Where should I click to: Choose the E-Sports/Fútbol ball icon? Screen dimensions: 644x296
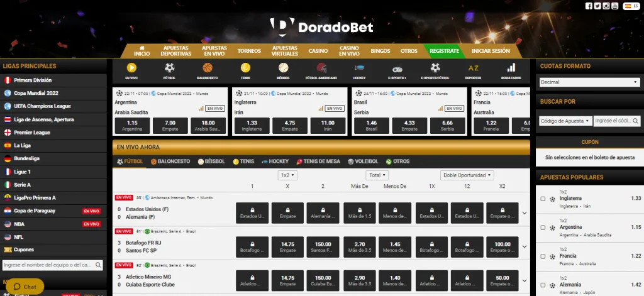pos(435,68)
